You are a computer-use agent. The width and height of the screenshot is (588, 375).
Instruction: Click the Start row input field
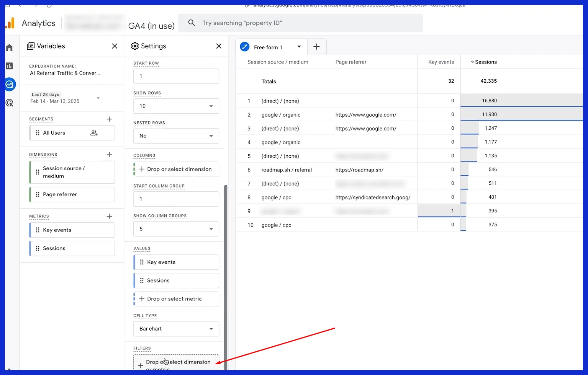point(176,76)
